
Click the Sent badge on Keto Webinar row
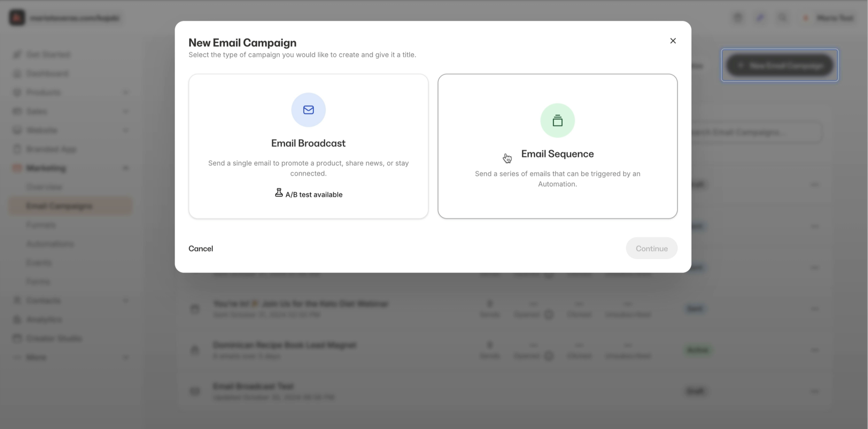[694, 309]
